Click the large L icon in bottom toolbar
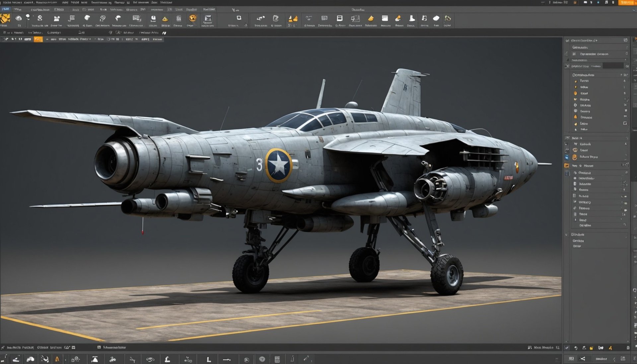The image size is (637, 364). click(x=209, y=359)
